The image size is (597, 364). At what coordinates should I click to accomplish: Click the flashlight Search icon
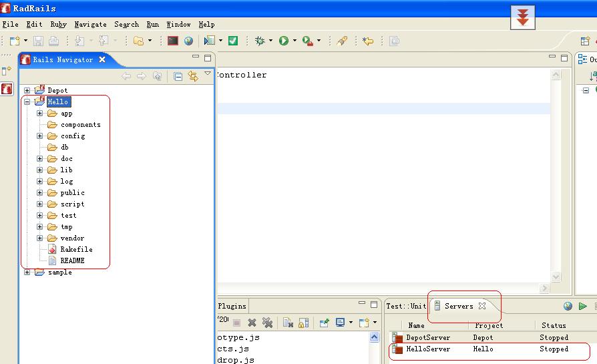[x=342, y=41]
